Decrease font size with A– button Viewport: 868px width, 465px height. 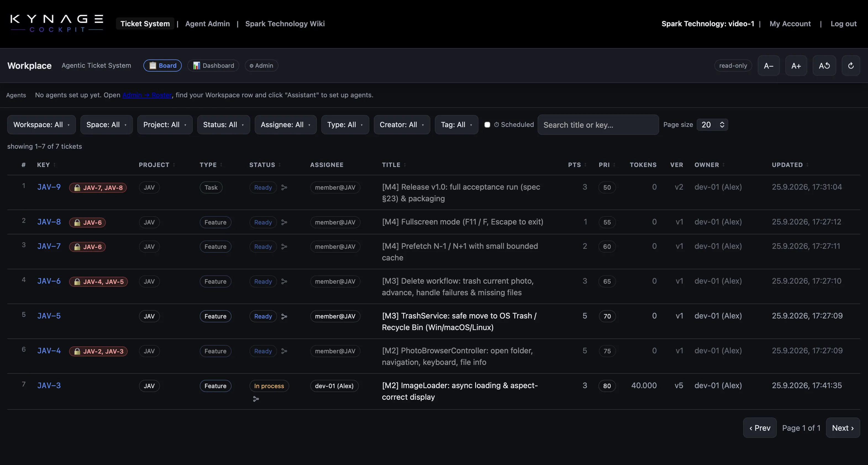tap(769, 66)
